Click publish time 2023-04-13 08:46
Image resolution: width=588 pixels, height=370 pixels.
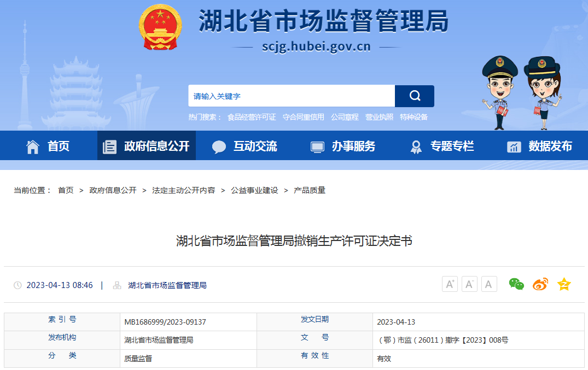[x=60, y=285]
